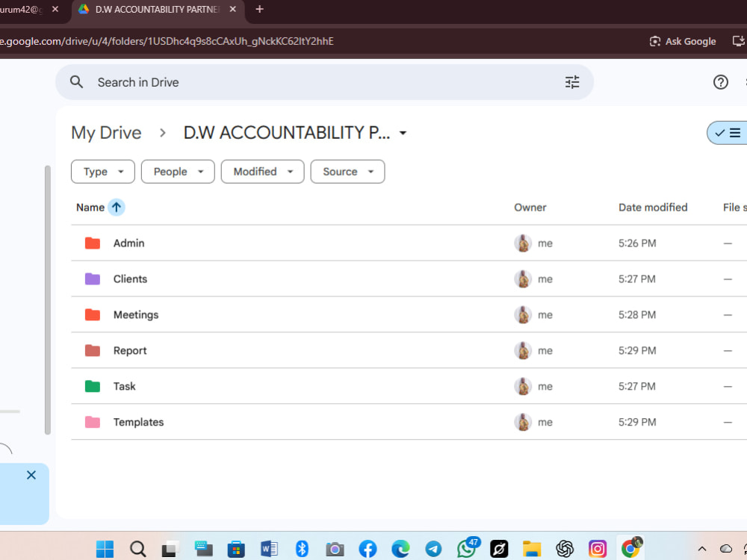Screen dimensions: 747x560
Task: Open WhatsApp with 47 notifications
Action: coord(468,548)
